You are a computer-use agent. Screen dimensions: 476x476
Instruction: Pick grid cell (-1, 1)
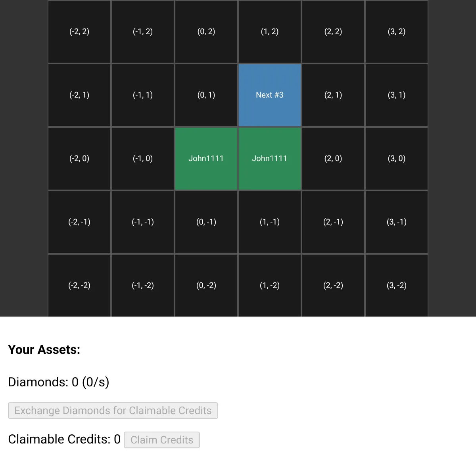click(x=143, y=95)
